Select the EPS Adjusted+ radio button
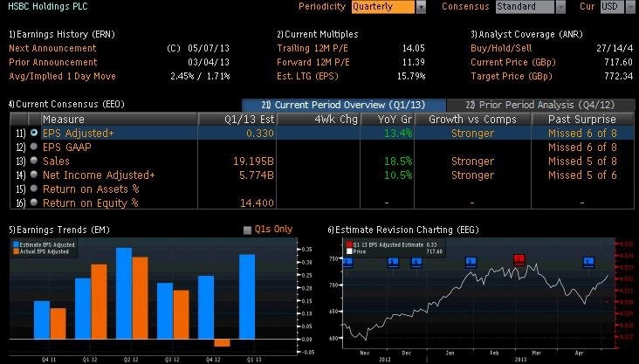This screenshot has height=364, width=639. tap(34, 133)
